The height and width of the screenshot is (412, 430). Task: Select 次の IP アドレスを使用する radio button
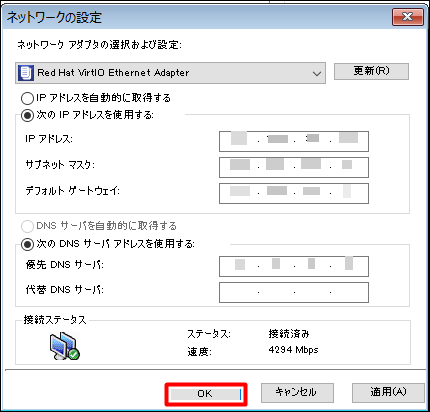(x=27, y=115)
